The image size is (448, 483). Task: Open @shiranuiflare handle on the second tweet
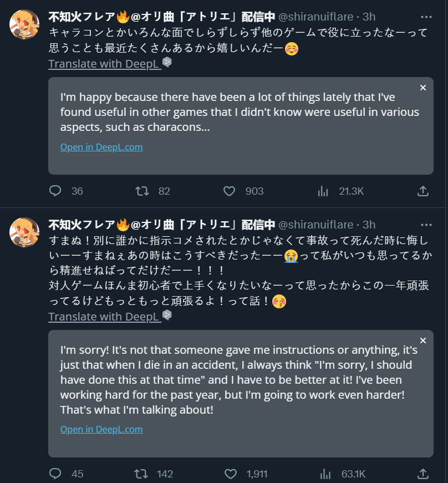pyautogui.click(x=315, y=225)
